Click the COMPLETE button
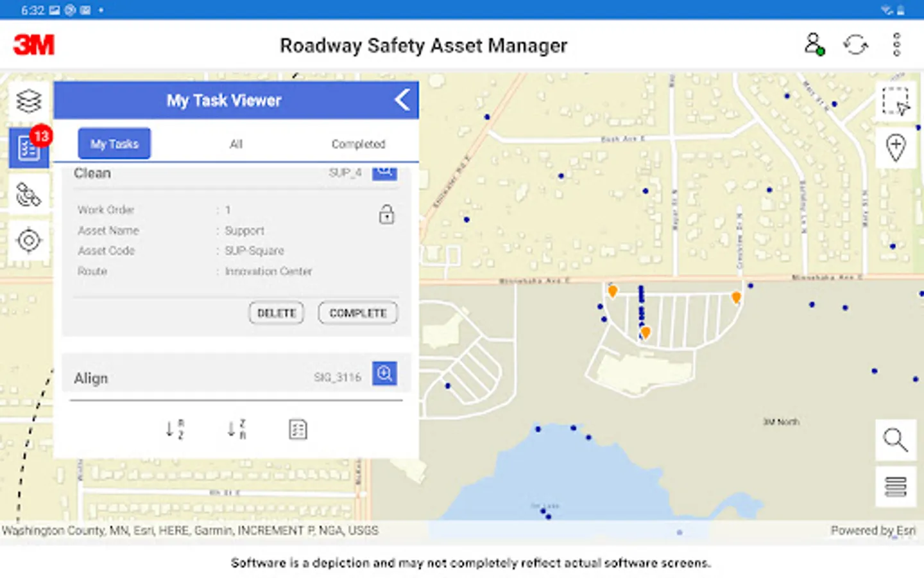The height and width of the screenshot is (578, 924). tap(358, 313)
